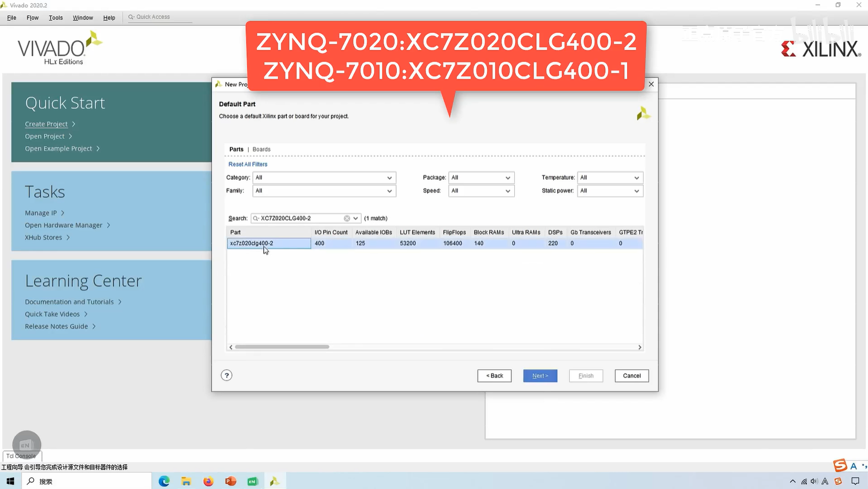Click the Quick Access search field
Image resolution: width=868 pixels, height=489 pixels.
(159, 17)
